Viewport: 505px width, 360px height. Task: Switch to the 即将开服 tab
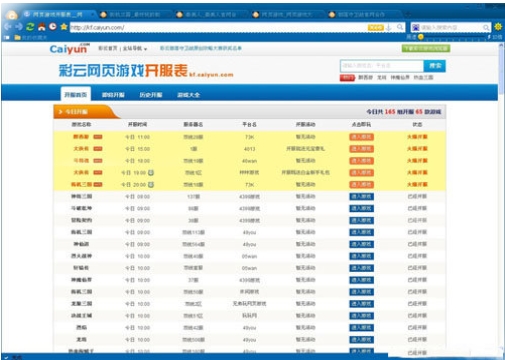113,95
